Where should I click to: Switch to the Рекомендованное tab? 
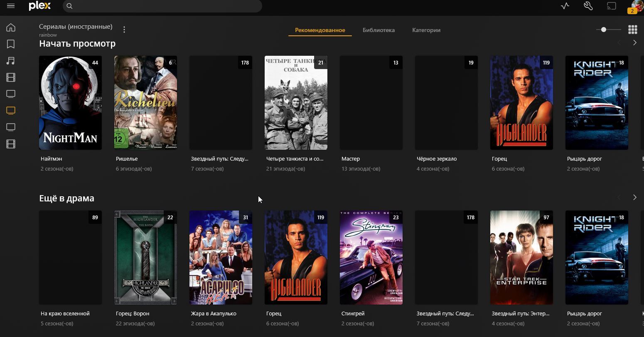320,30
